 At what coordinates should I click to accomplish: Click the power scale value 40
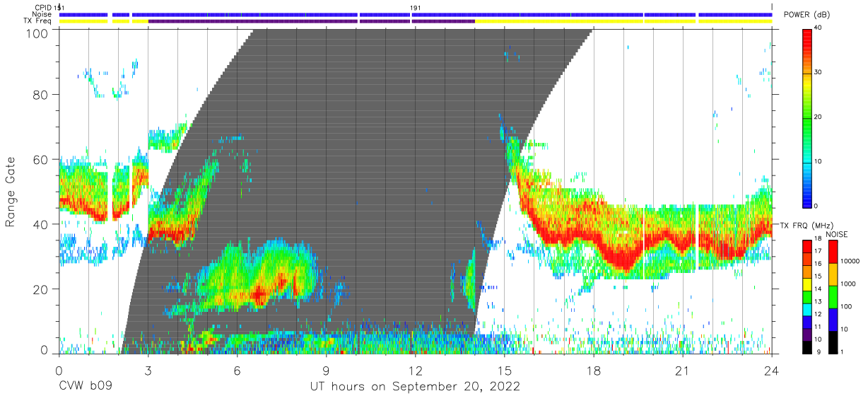pyautogui.click(x=819, y=28)
